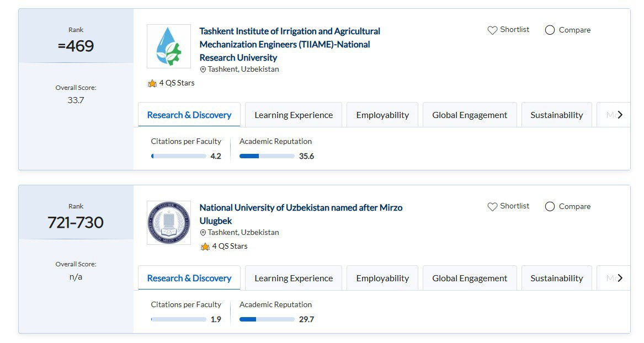Click the location pin for National University of Uzbekistan
The width and height of the screenshot is (644, 343).
pyautogui.click(x=203, y=233)
